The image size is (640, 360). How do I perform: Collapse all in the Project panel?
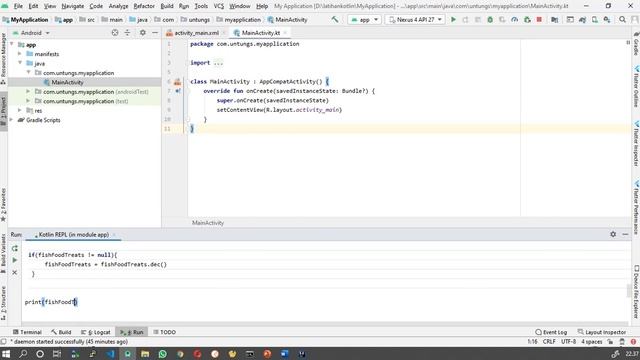(127, 33)
